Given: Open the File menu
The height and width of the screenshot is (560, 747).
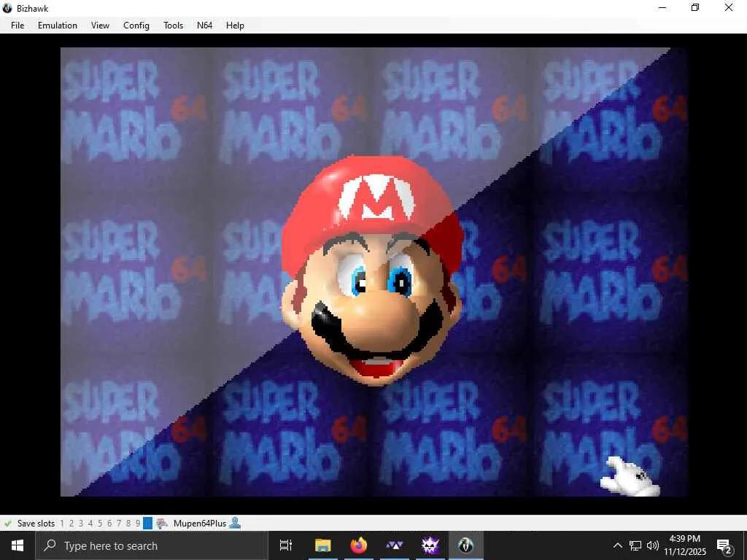Looking at the screenshot, I should click(18, 26).
